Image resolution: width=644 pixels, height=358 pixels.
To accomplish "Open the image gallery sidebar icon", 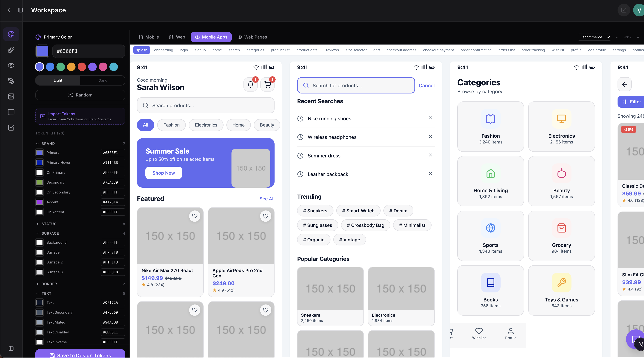I will pos(11,96).
